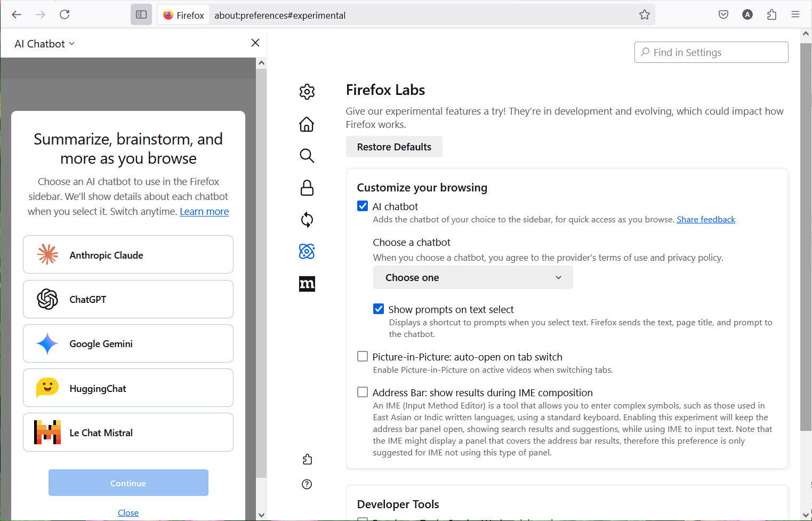Click the settings page scroll-down arrow
The width and height of the screenshot is (812, 521).
[x=806, y=515]
